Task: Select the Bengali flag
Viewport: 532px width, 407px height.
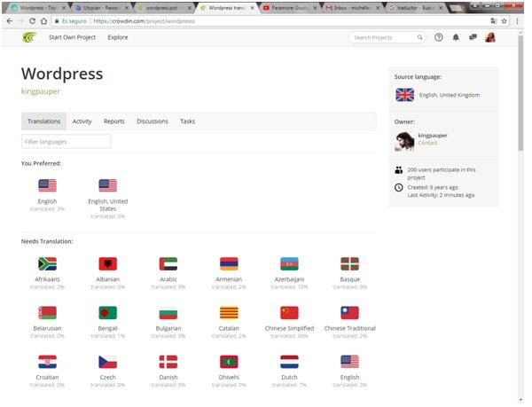Action: [108, 313]
